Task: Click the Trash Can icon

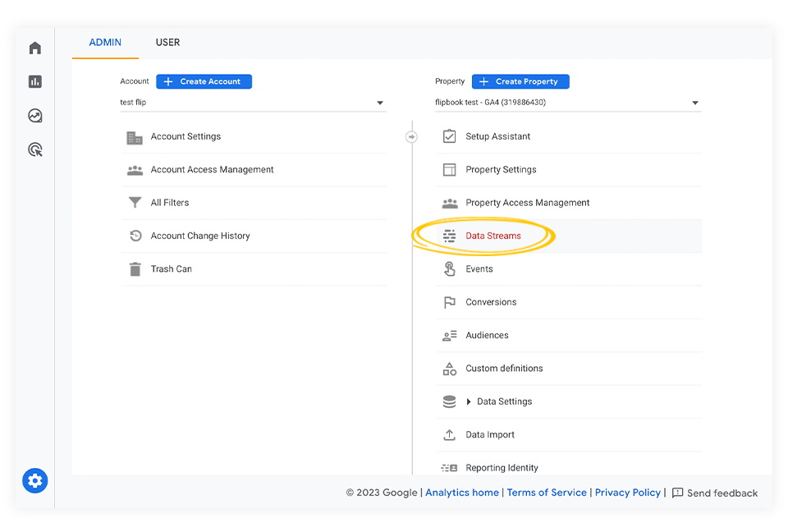Action: click(135, 268)
